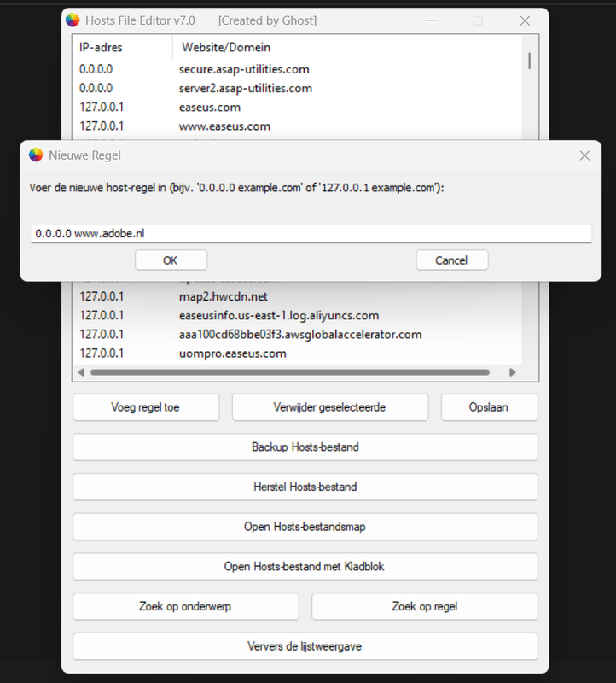Screen dimensions: 616x683
Task: Click the Nieuwe Regel dialog color wheel icon
Action: point(36,155)
